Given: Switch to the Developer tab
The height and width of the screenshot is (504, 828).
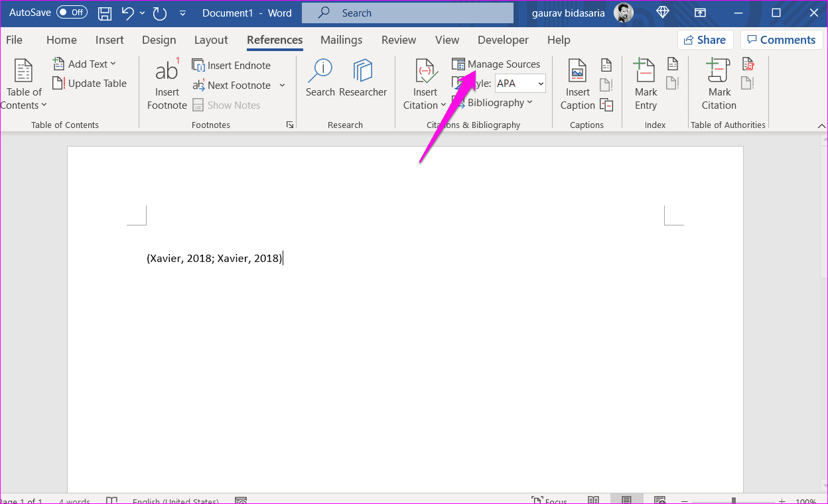Looking at the screenshot, I should pyautogui.click(x=503, y=40).
